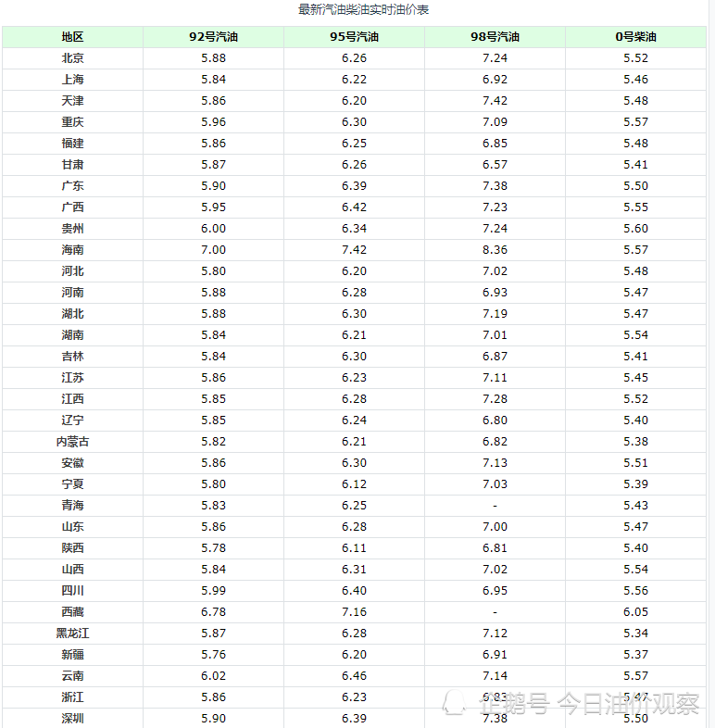Image resolution: width=715 pixels, height=728 pixels.
Task: Select 西藏 0号柴油 price 6.05
Action: click(635, 612)
